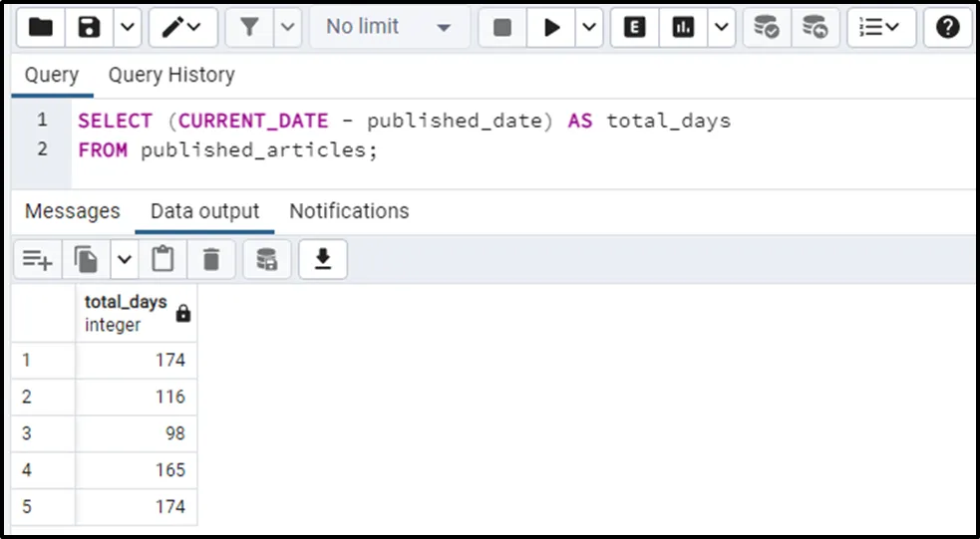Run the query with Execute button
The image size is (980, 539).
point(551,28)
